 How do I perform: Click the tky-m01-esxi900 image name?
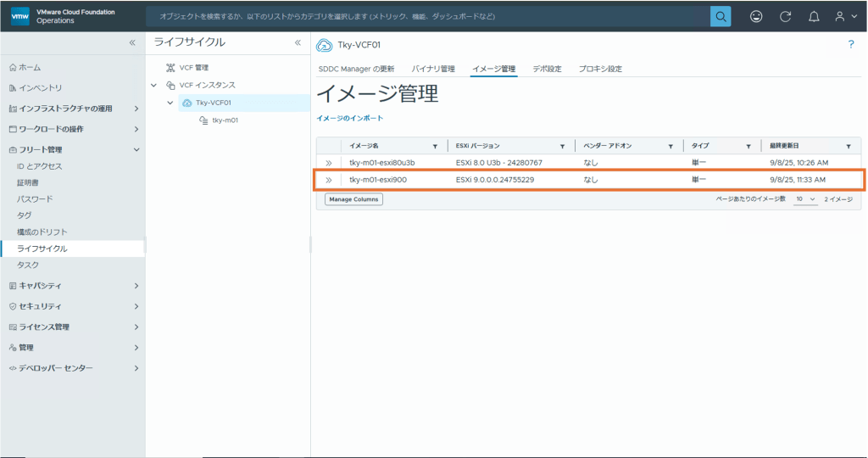tap(378, 180)
